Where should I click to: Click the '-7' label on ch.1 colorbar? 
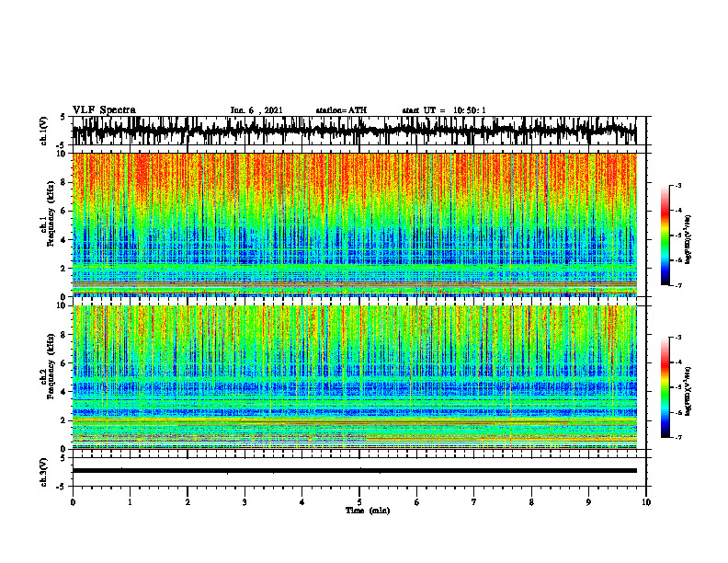[x=678, y=285]
